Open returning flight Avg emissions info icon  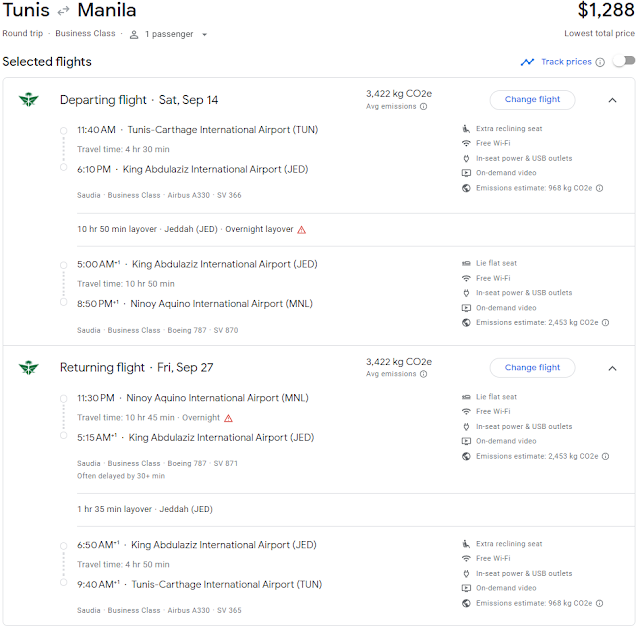[423, 374]
